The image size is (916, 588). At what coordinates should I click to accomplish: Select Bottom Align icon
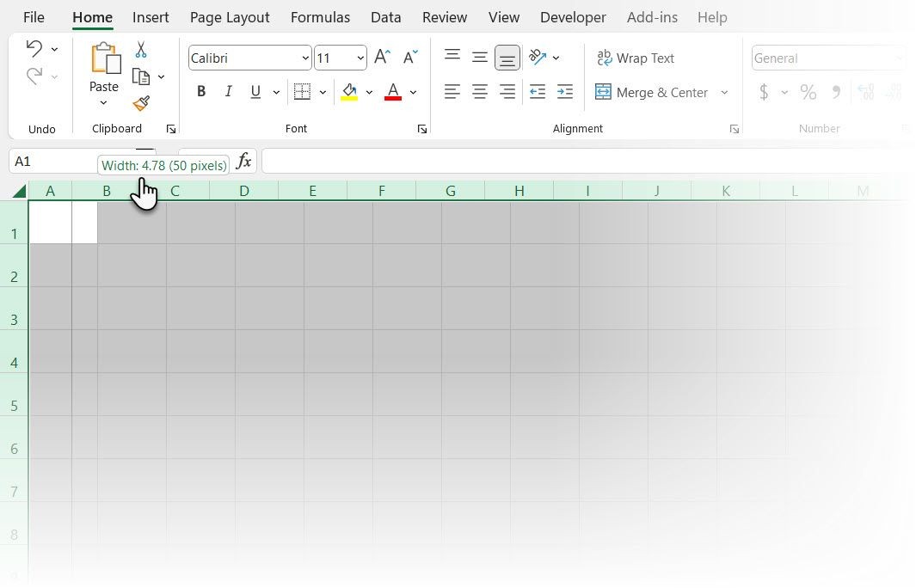[x=507, y=58]
